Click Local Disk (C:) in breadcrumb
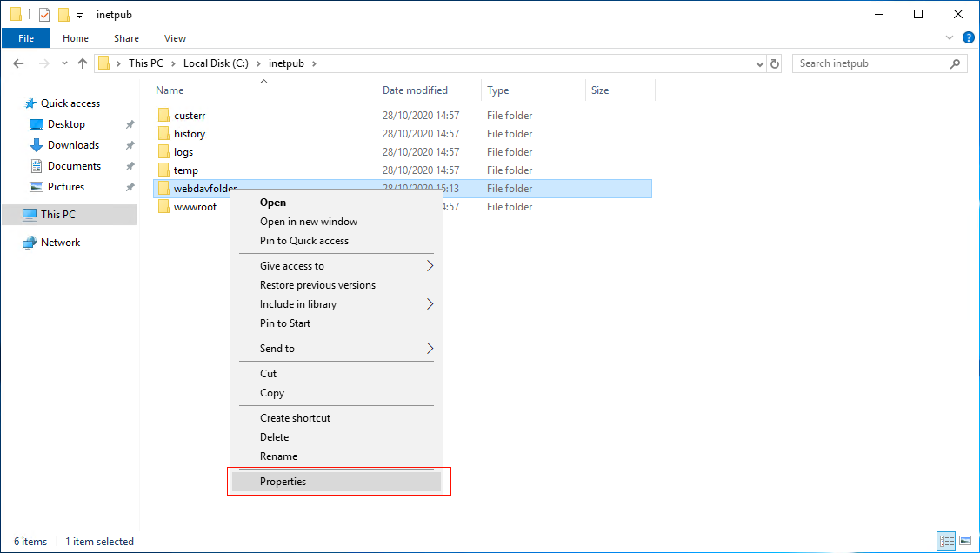 [216, 63]
